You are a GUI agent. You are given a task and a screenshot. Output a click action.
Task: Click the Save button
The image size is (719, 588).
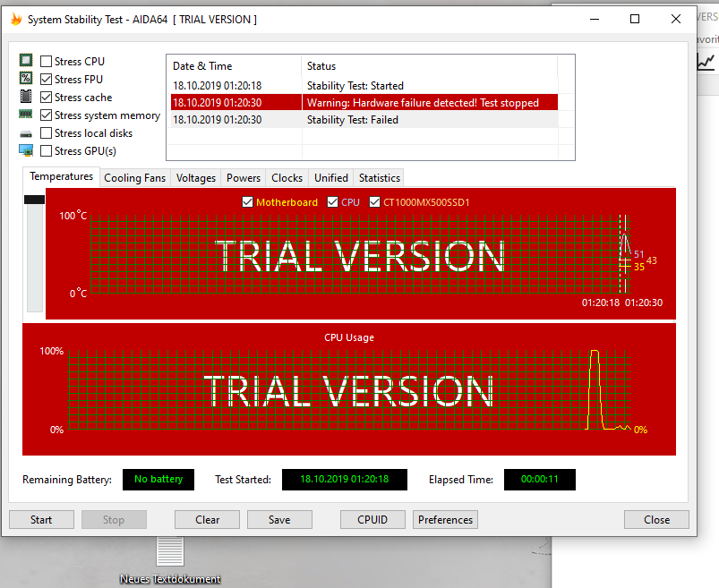279,520
